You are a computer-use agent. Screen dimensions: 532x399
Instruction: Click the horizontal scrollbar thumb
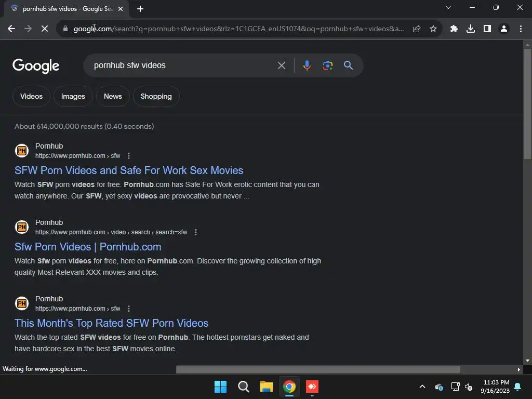(x=318, y=369)
